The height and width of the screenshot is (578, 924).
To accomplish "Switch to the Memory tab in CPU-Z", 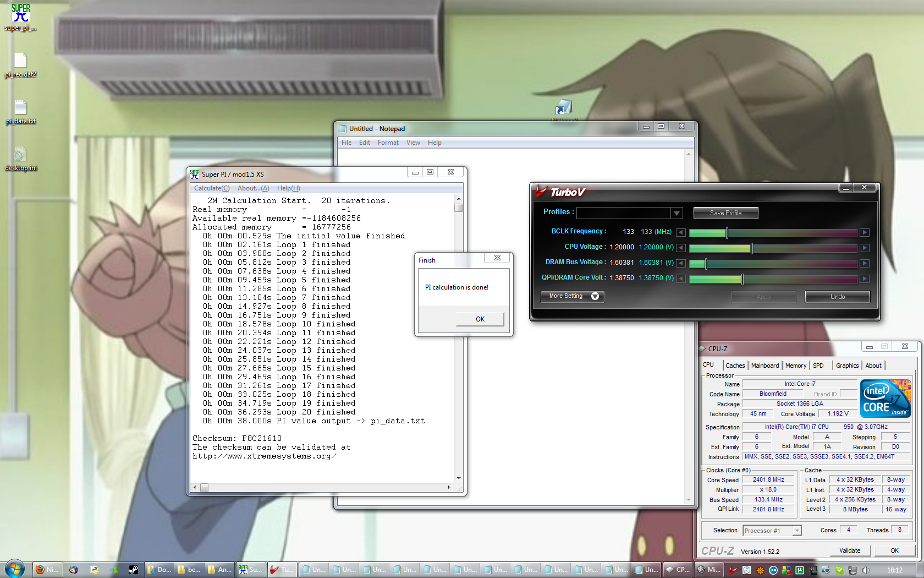I will pos(796,366).
